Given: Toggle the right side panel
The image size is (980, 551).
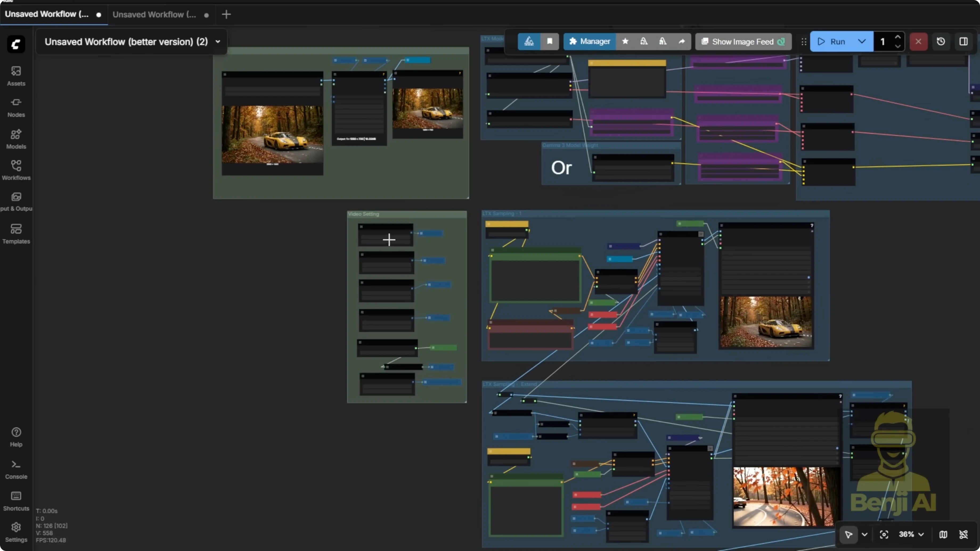Looking at the screenshot, I should tap(963, 42).
